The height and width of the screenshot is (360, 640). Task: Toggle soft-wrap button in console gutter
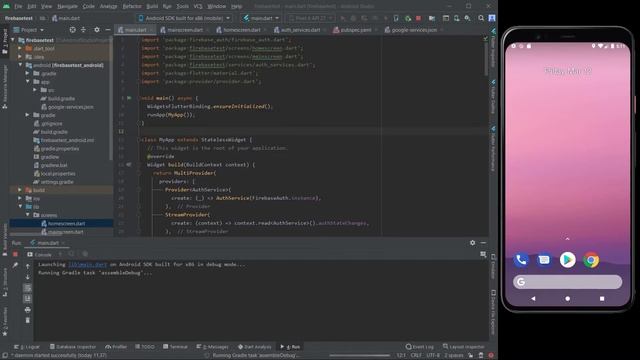pos(27,288)
